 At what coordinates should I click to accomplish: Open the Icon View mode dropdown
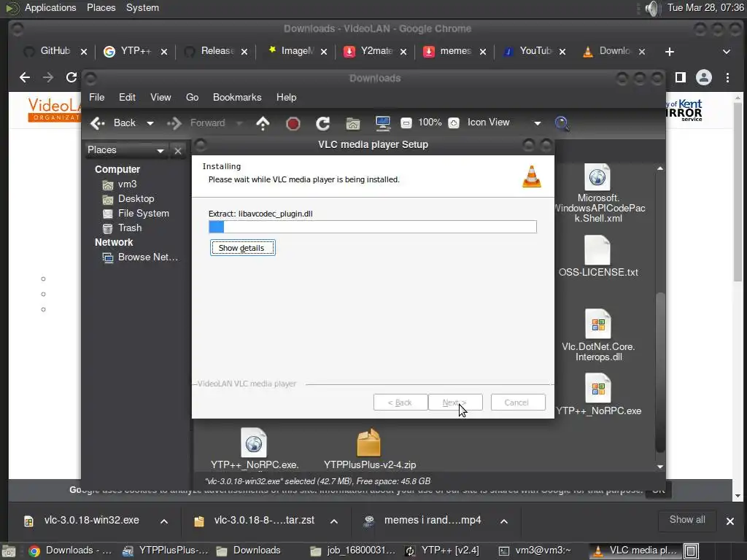[x=538, y=123]
